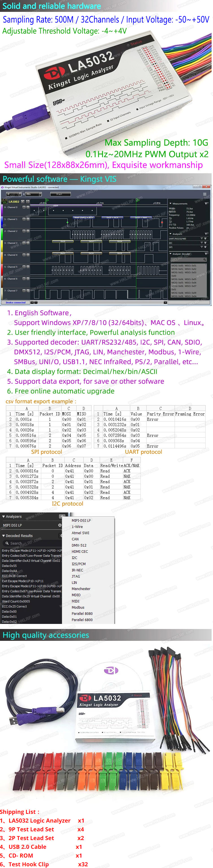
Task: Remove Channel 3 with its X button
Action: pos(28,243)
